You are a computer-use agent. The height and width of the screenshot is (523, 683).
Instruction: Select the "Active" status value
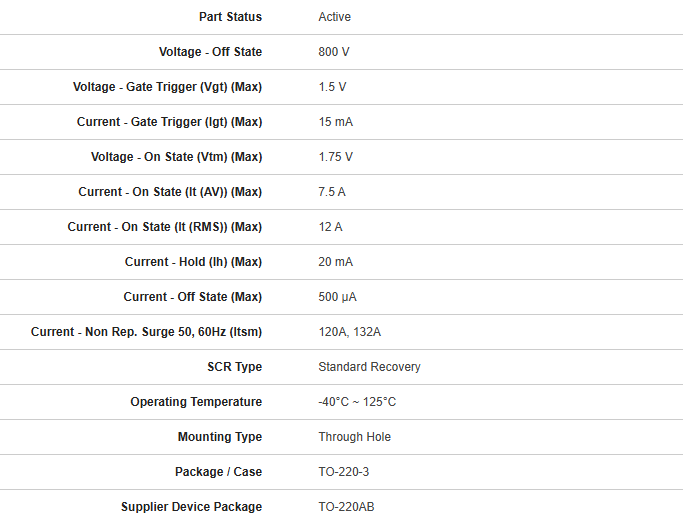click(x=335, y=17)
